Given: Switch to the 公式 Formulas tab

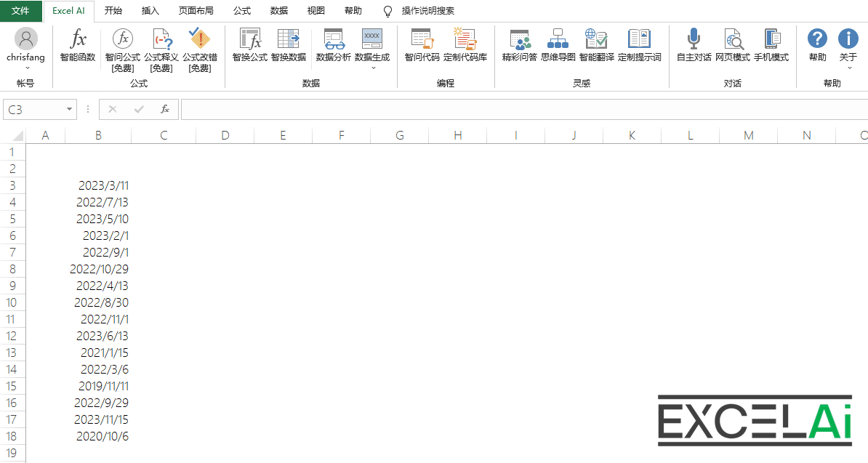Looking at the screenshot, I should click(x=242, y=10).
